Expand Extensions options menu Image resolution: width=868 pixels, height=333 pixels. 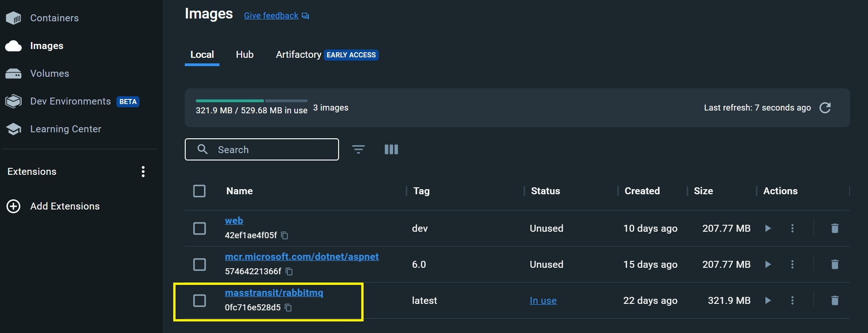click(x=143, y=172)
